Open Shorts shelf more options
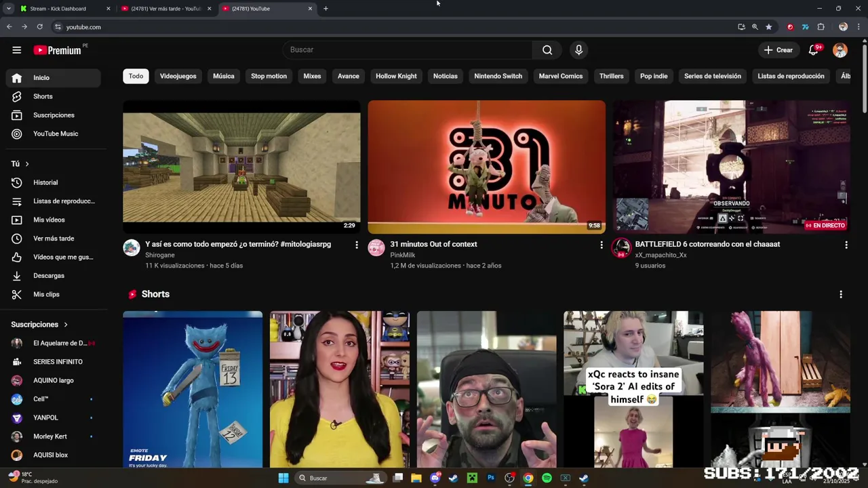Viewport: 868px width, 488px height. pyautogui.click(x=841, y=294)
